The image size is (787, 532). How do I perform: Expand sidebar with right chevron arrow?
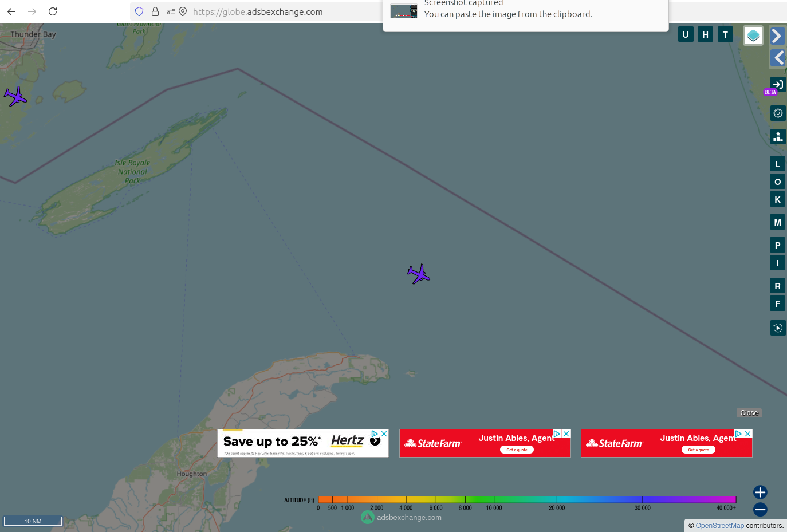point(777,36)
